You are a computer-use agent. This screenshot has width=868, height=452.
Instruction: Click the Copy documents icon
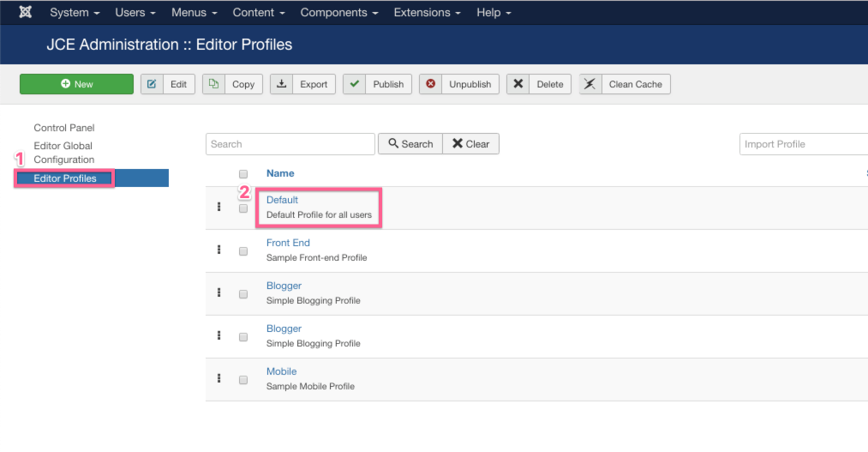[213, 84]
